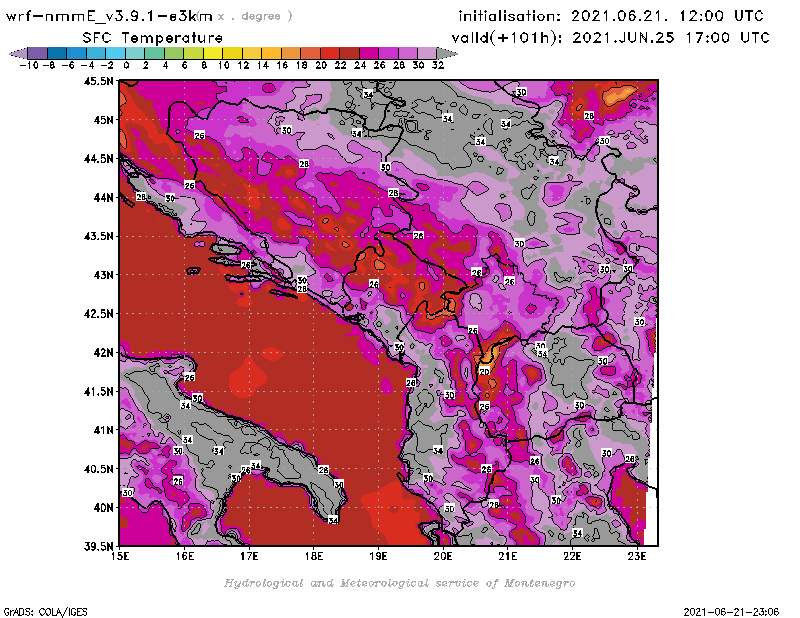The width and height of the screenshot is (800, 618).
Task: Click the '20E' longitude label
Action: tap(443, 556)
